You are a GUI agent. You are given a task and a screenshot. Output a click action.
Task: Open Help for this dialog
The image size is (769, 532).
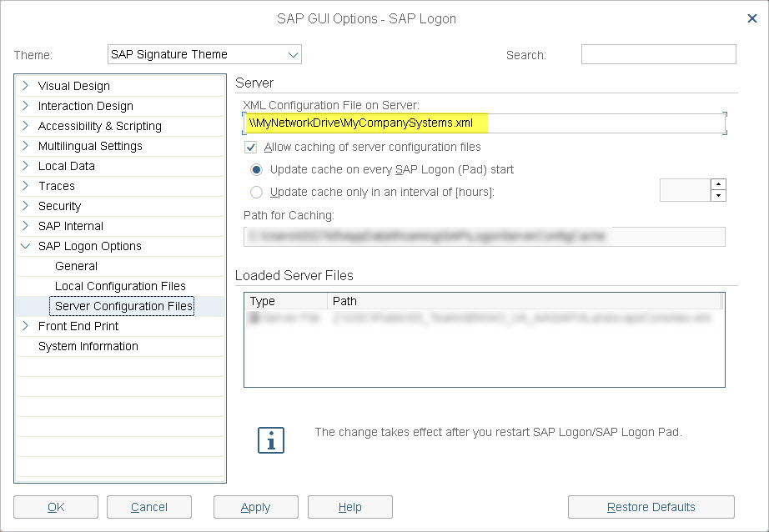(x=350, y=507)
